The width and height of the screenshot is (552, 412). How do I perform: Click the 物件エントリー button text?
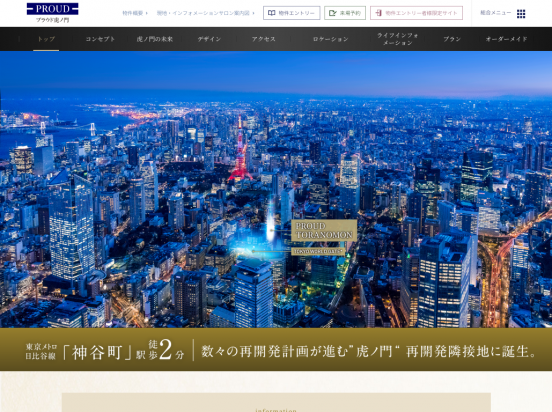(x=296, y=13)
